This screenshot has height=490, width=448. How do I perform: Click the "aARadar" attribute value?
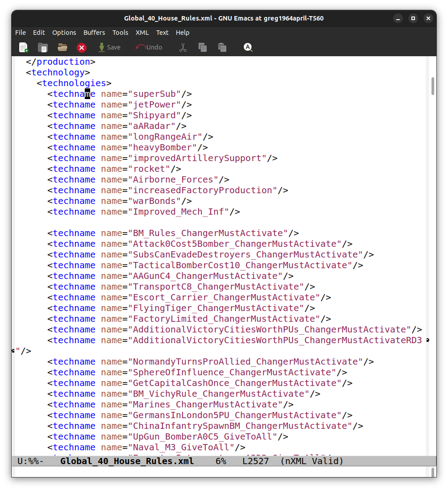tap(152, 126)
